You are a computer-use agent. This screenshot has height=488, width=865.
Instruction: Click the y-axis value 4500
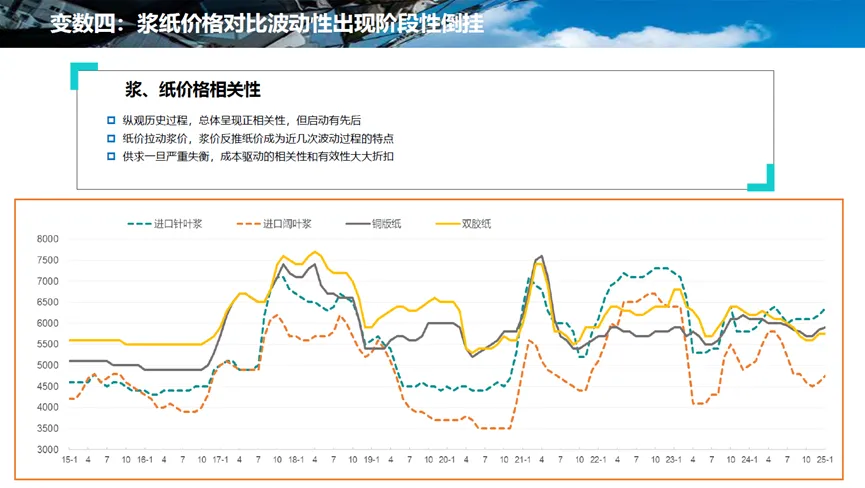[47, 387]
